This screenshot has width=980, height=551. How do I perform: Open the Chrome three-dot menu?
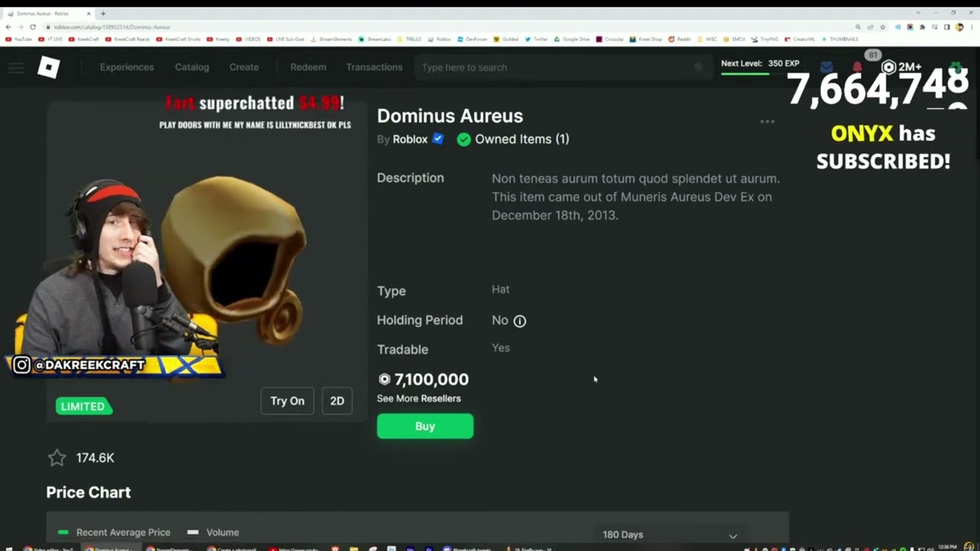[971, 27]
